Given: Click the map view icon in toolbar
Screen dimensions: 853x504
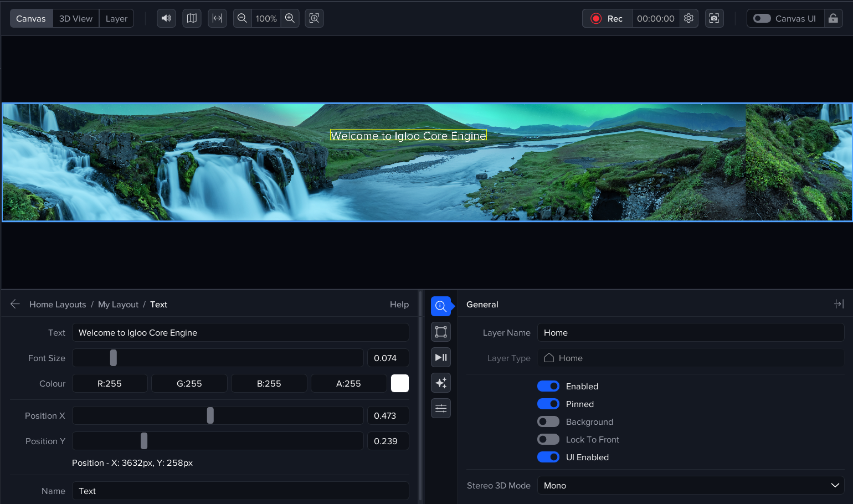Looking at the screenshot, I should click(192, 18).
